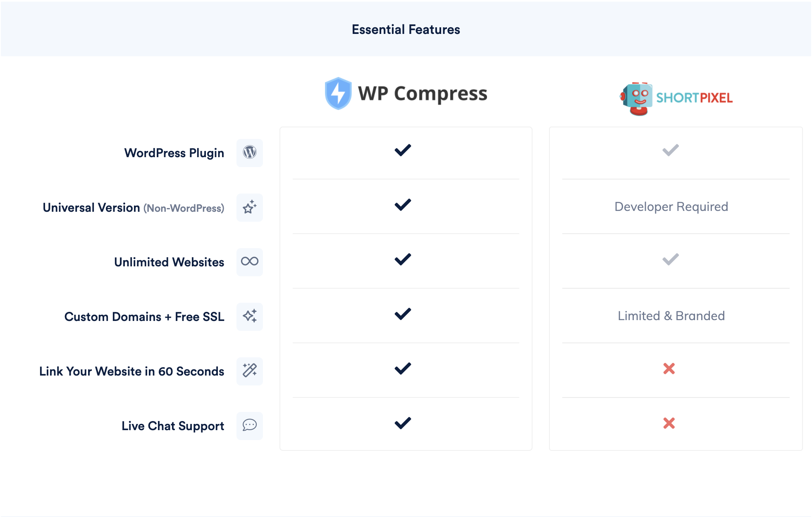Click the WordPress Plugin label

[174, 153]
